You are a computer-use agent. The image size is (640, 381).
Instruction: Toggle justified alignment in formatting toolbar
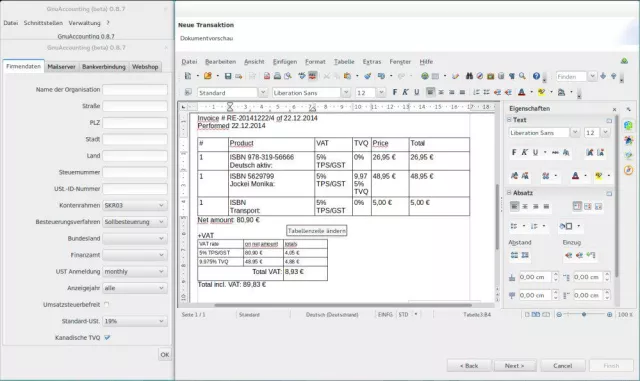coord(462,92)
